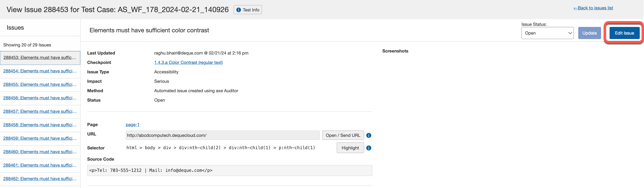Open the page-1 link
Viewport: 644px width, 188px height.
pyautogui.click(x=133, y=125)
